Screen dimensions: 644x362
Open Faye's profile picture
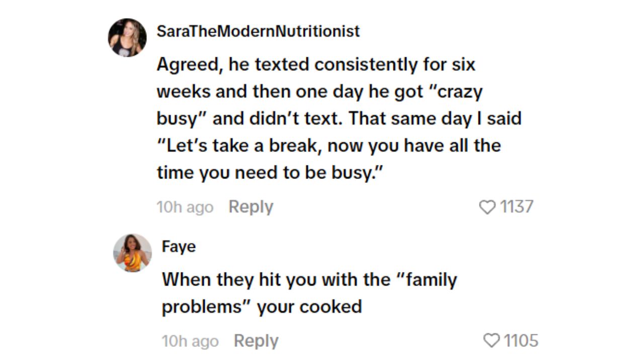pyautogui.click(x=132, y=253)
